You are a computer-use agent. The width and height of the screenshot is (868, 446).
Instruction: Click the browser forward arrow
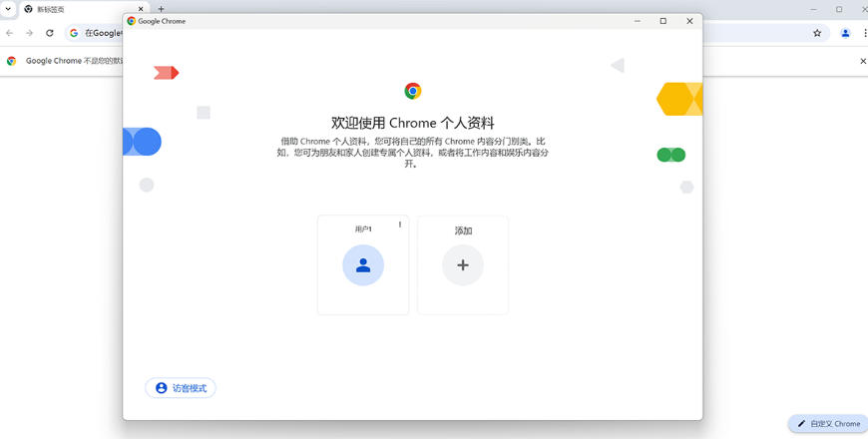[30, 33]
